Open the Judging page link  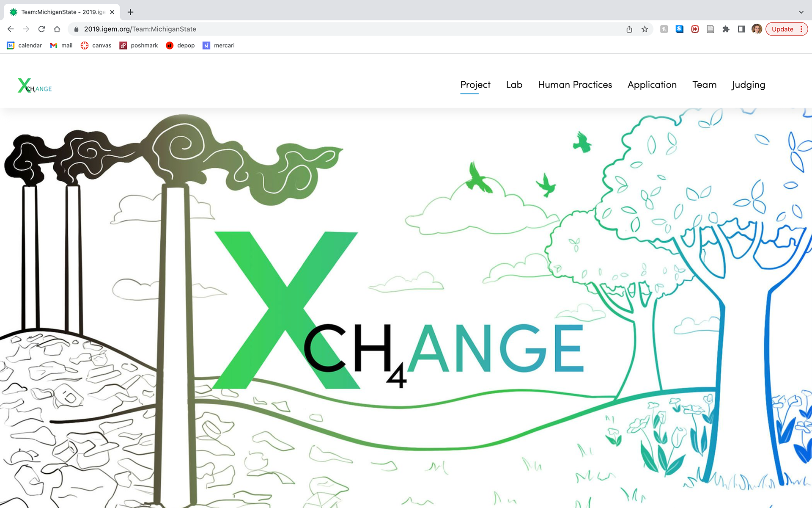[x=748, y=85]
